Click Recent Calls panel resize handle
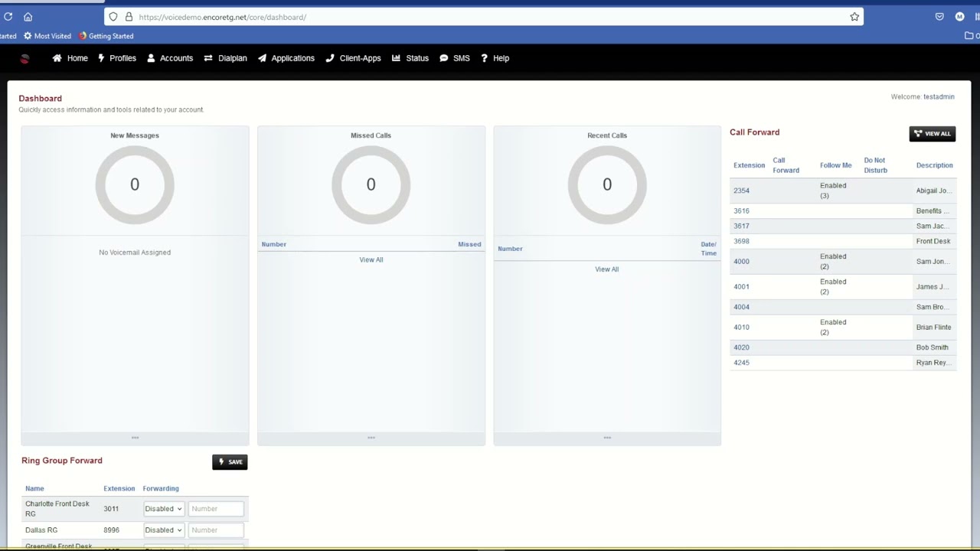The image size is (980, 551). point(607,439)
